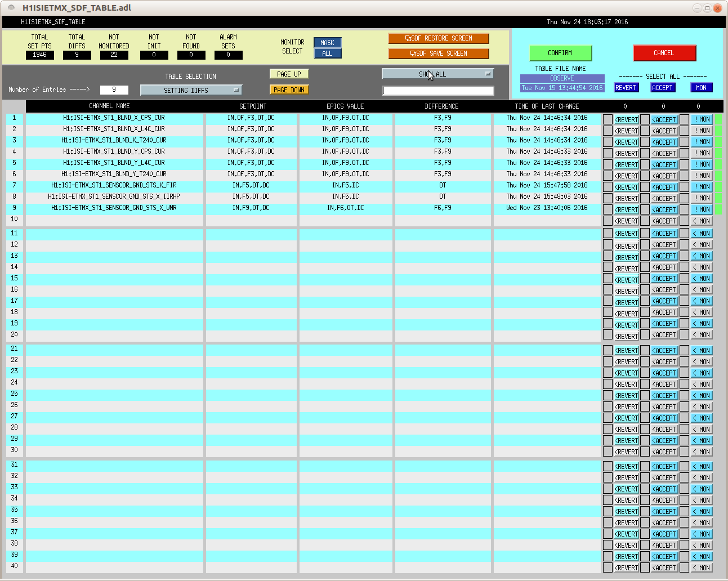Toggle MON for the SENSCOR_GND_STS_X_WNR row
This screenshot has height=581, width=728.
pyautogui.click(x=702, y=209)
